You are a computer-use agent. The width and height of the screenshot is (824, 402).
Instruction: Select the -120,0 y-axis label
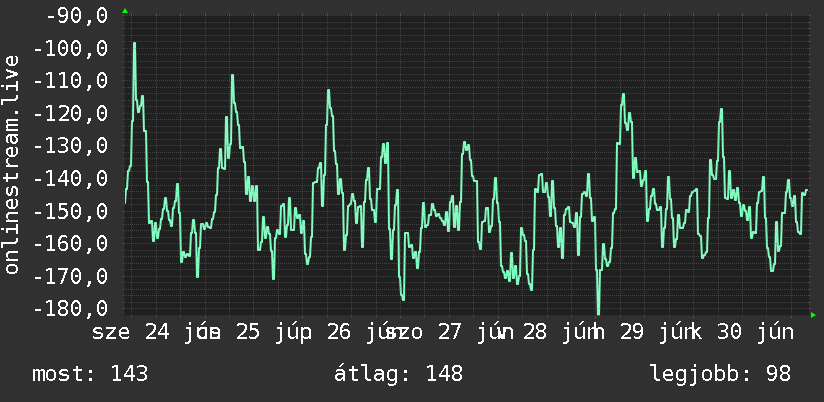coord(71,114)
